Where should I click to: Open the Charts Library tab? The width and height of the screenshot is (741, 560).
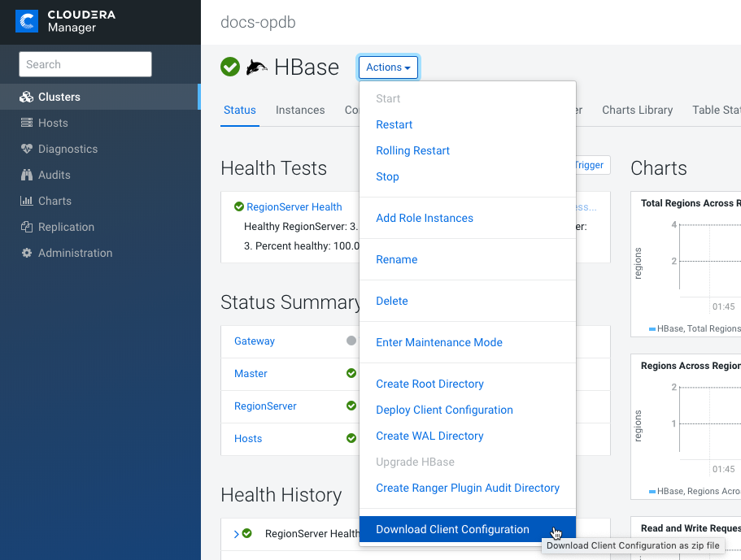tap(637, 110)
